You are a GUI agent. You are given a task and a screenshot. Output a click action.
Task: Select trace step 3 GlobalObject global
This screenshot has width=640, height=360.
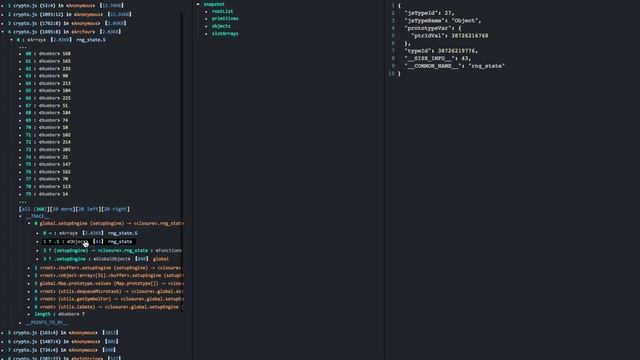106,259
